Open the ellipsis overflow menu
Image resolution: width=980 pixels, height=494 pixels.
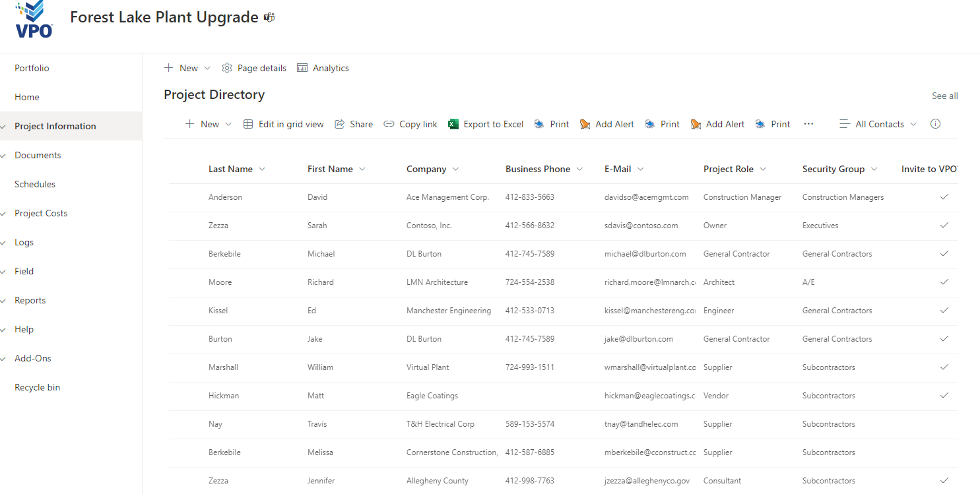(x=808, y=124)
